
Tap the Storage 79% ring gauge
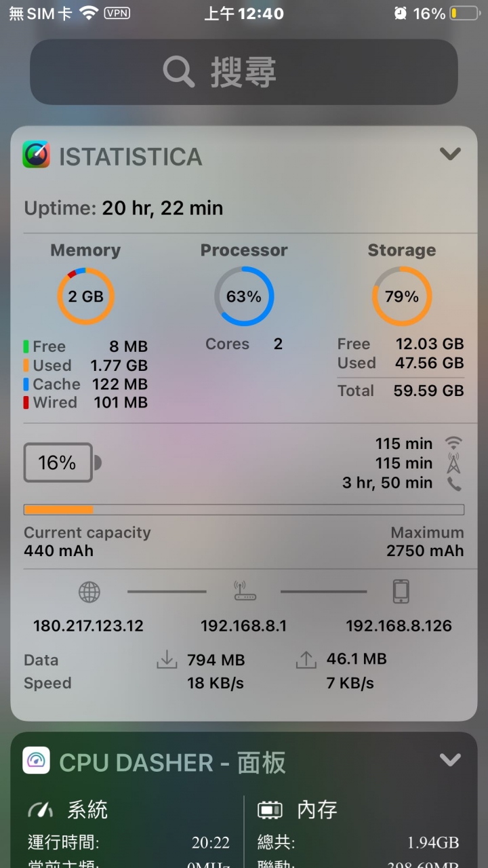402,296
